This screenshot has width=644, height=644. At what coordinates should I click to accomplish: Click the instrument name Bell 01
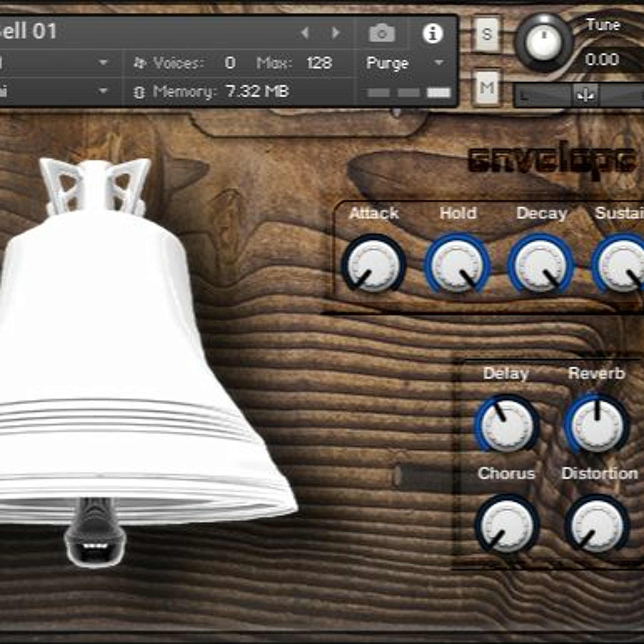[28, 31]
